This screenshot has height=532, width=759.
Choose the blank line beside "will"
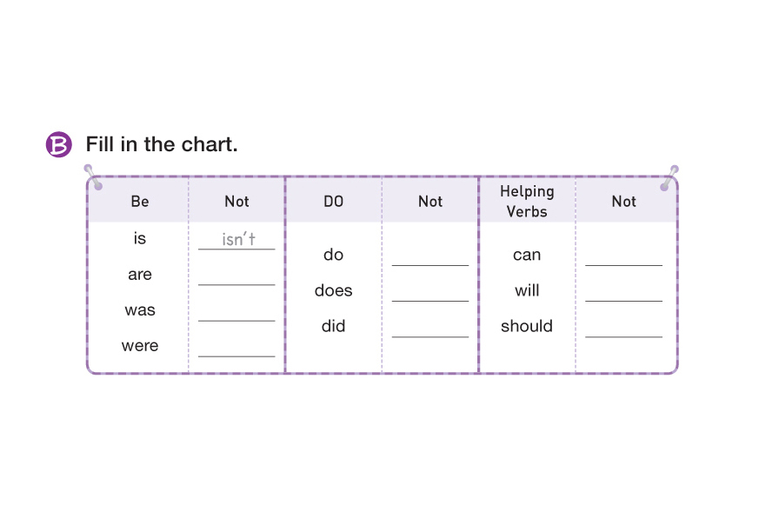623,293
